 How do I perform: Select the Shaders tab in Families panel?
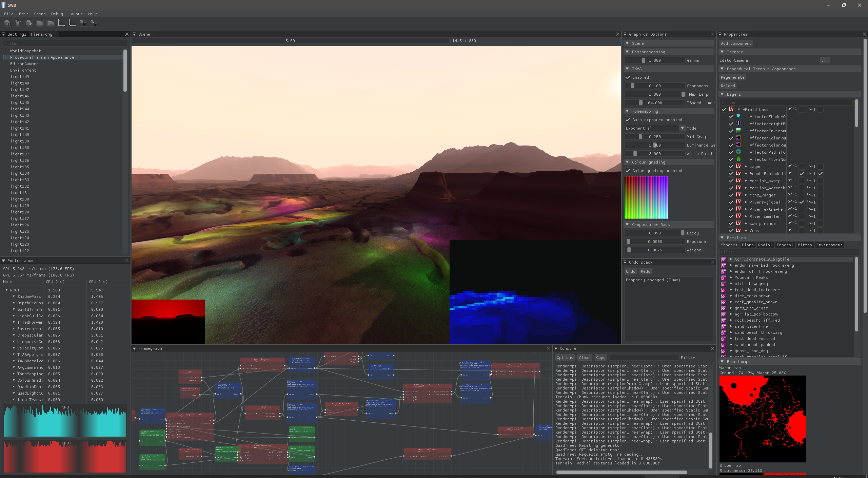729,245
